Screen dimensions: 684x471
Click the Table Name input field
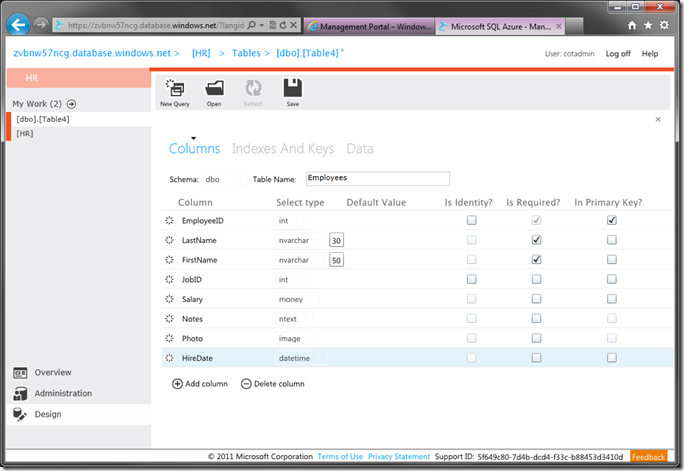click(x=378, y=178)
